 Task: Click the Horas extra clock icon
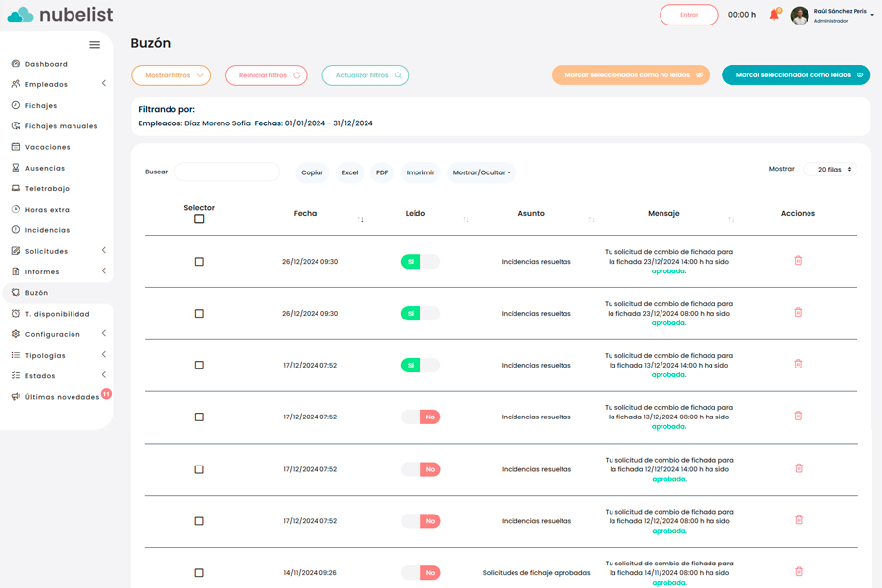point(16,210)
